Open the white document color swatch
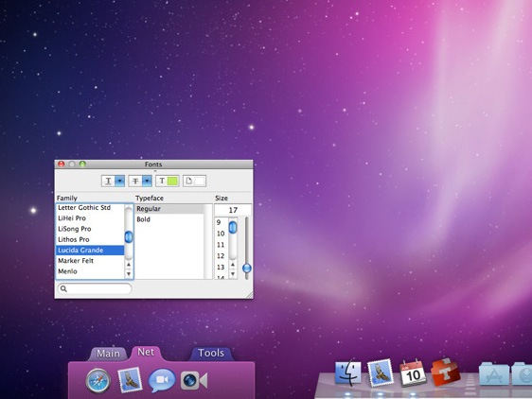Viewport: 532px width, 399px height. [200, 181]
